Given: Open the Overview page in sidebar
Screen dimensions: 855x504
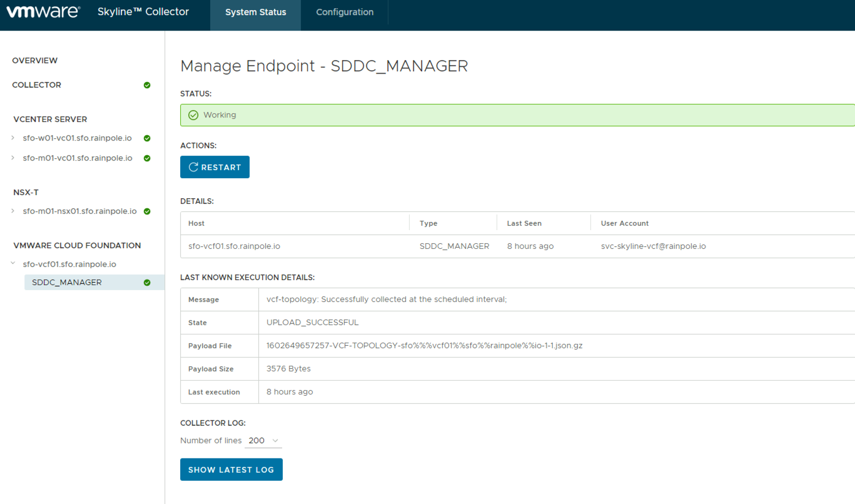Looking at the screenshot, I should [35, 61].
